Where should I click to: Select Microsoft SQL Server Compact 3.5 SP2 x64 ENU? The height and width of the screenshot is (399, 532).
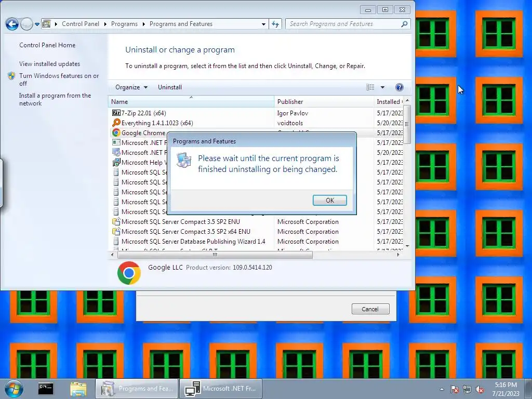tap(257, 231)
